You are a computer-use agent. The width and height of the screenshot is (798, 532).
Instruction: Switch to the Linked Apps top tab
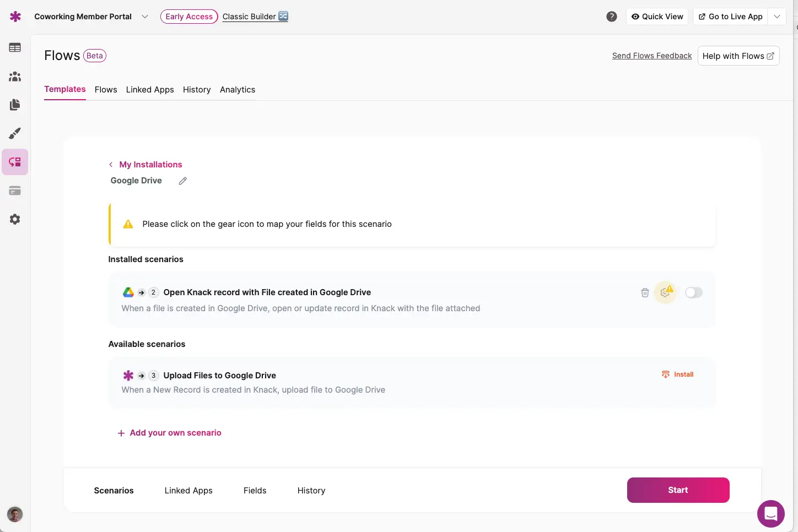point(150,90)
